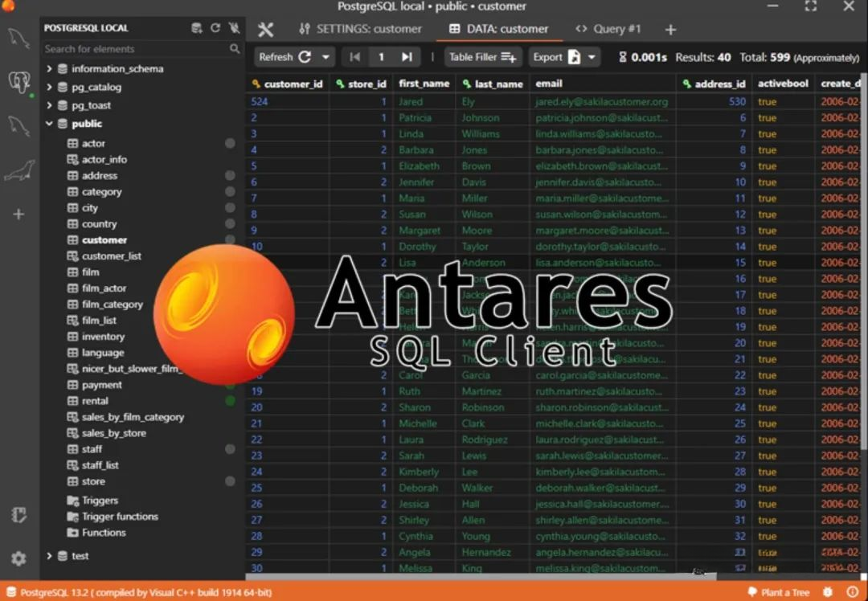Viewport: 868px width, 601px height.
Task: Click the Refresh button
Action: 285,57
